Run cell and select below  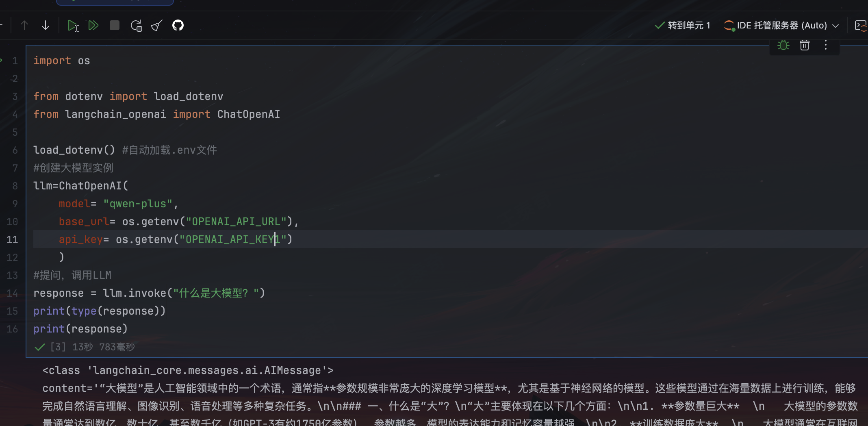(x=73, y=25)
